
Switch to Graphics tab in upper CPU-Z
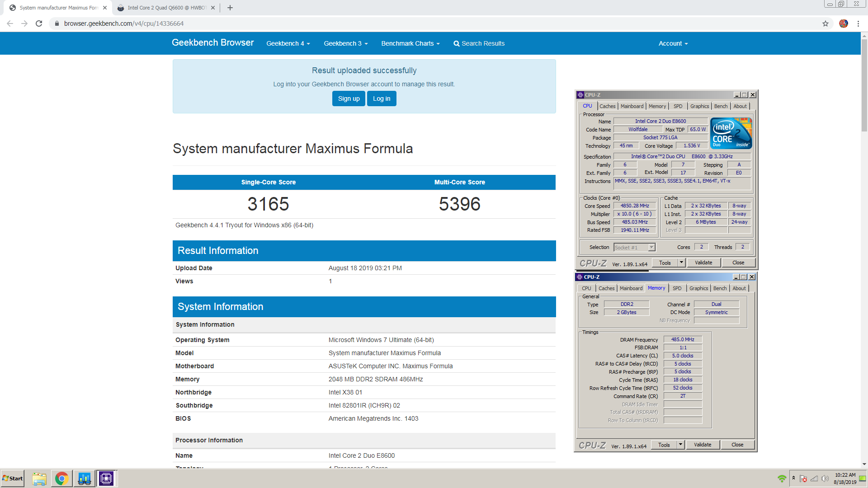pyautogui.click(x=700, y=106)
